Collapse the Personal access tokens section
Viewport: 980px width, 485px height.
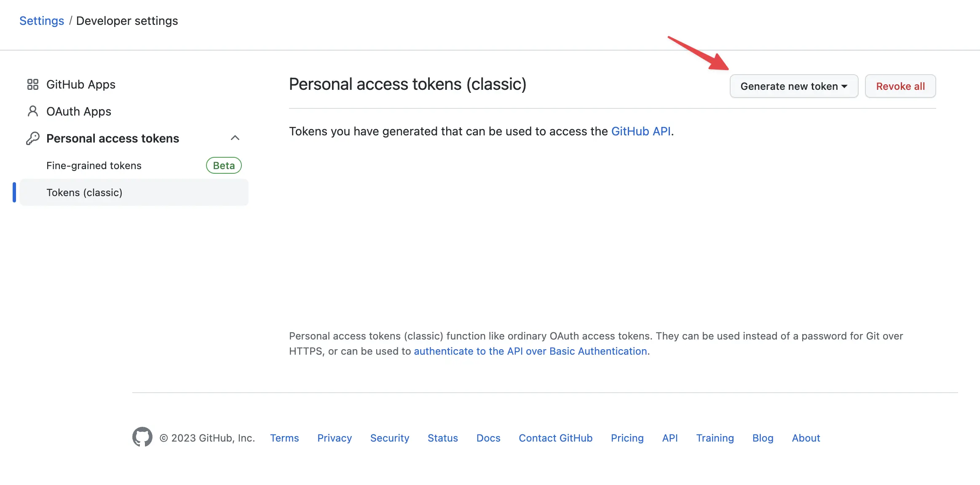pos(236,138)
